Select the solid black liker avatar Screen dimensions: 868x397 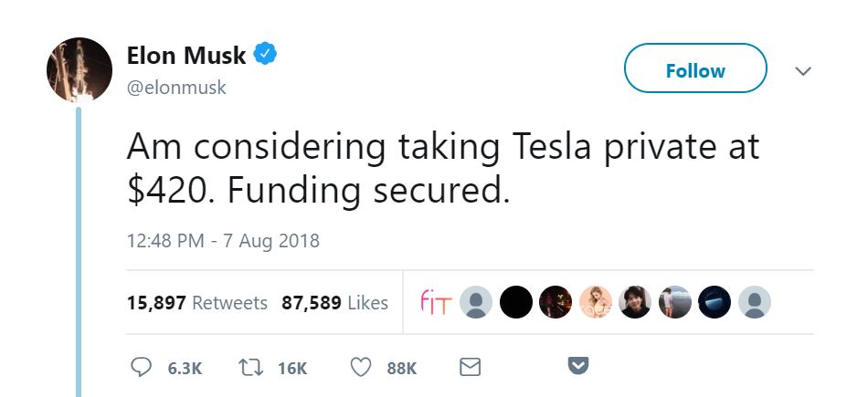coord(515,302)
